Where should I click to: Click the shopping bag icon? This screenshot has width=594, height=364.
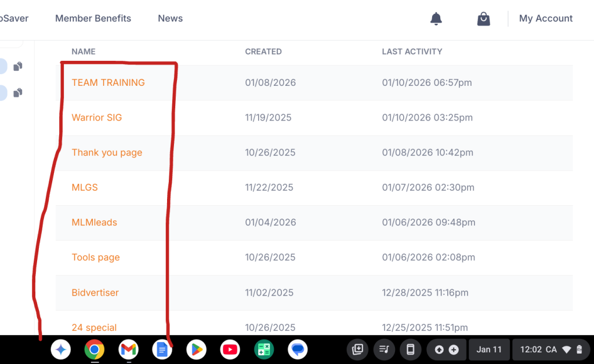click(x=483, y=19)
